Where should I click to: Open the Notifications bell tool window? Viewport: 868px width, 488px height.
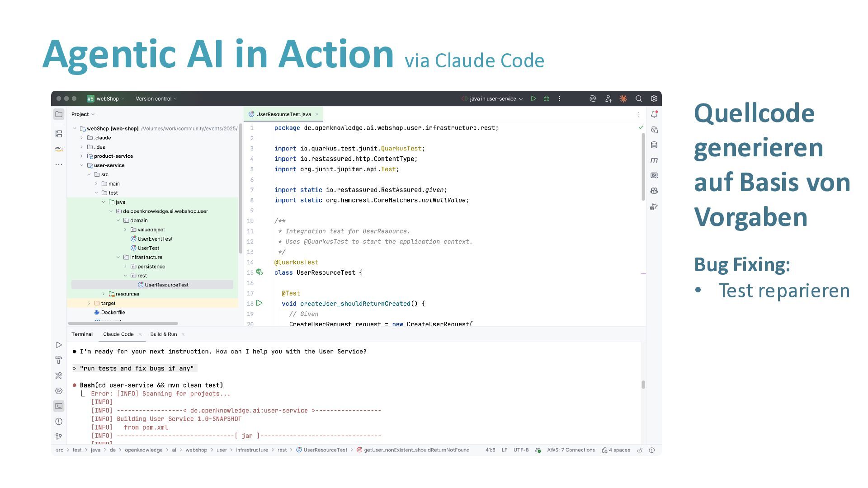point(654,114)
